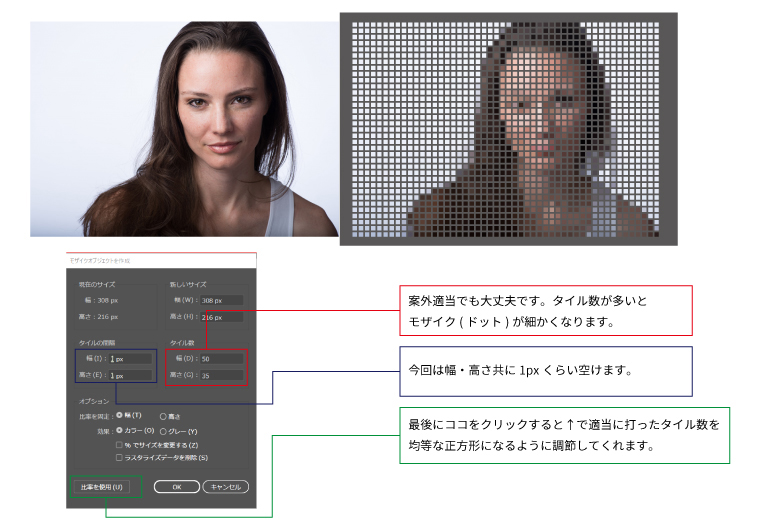The width and height of the screenshot is (760, 530).
Task: Click the モザイクオブジェクトを作成 dialog title bar
Action: coord(161,260)
